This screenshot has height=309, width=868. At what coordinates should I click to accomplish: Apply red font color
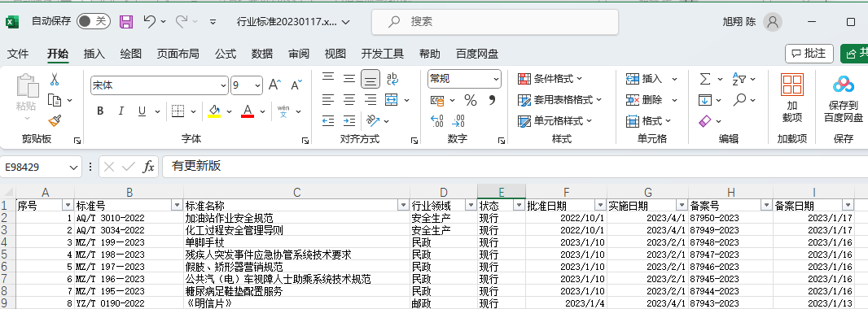pyautogui.click(x=248, y=111)
